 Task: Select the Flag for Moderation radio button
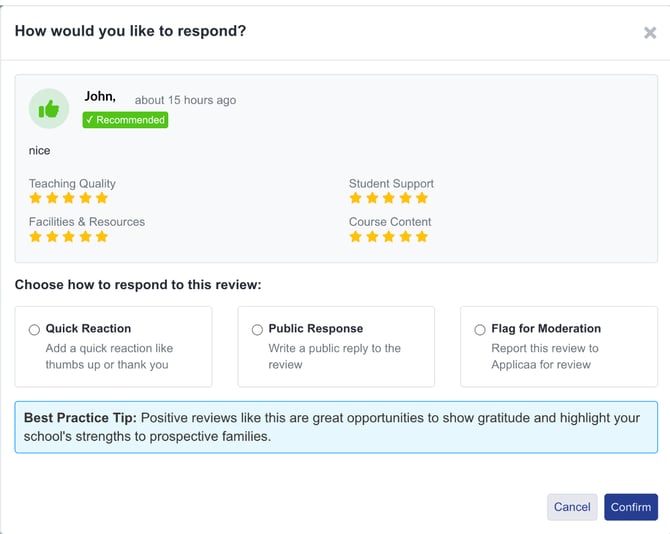(x=480, y=329)
